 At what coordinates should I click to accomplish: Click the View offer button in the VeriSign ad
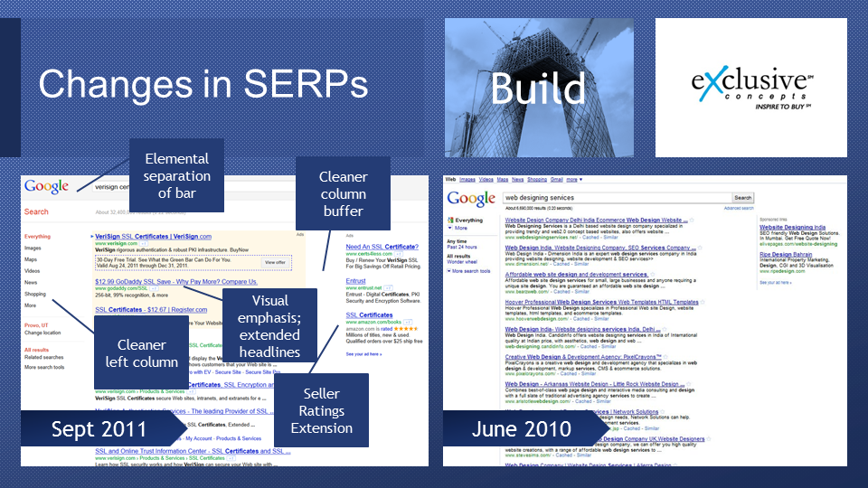[275, 262]
